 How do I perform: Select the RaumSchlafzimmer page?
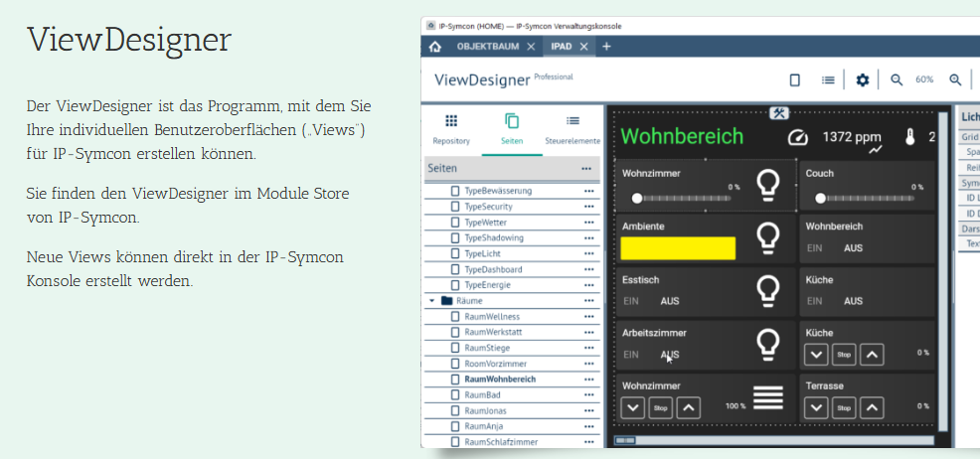tap(501, 441)
